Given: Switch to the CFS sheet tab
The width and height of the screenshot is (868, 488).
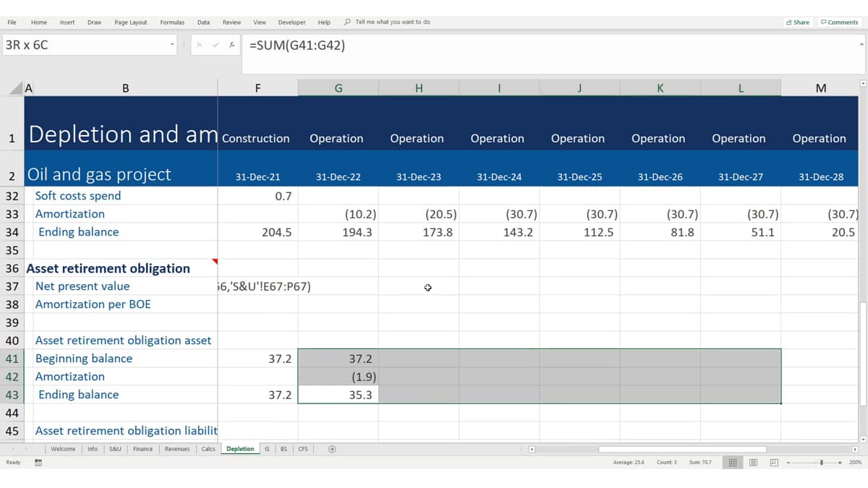Looking at the screenshot, I should (x=303, y=449).
